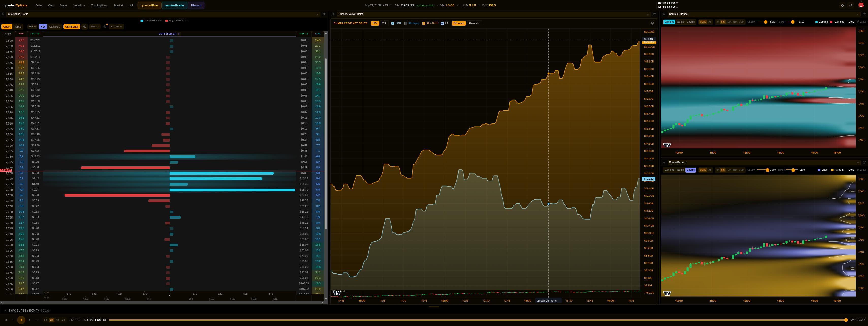Adjust Opacity slider in Gamma Surface panel
The width and height of the screenshot is (868, 326).
coord(763,22)
